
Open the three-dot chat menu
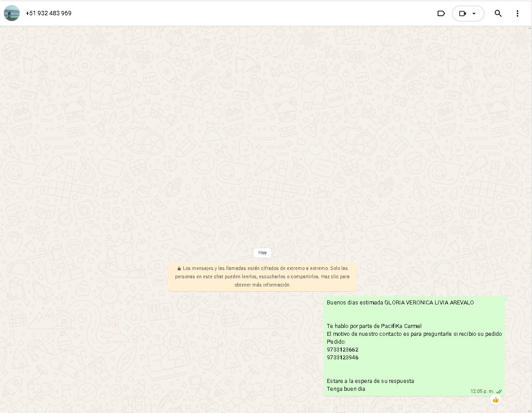[x=517, y=14]
